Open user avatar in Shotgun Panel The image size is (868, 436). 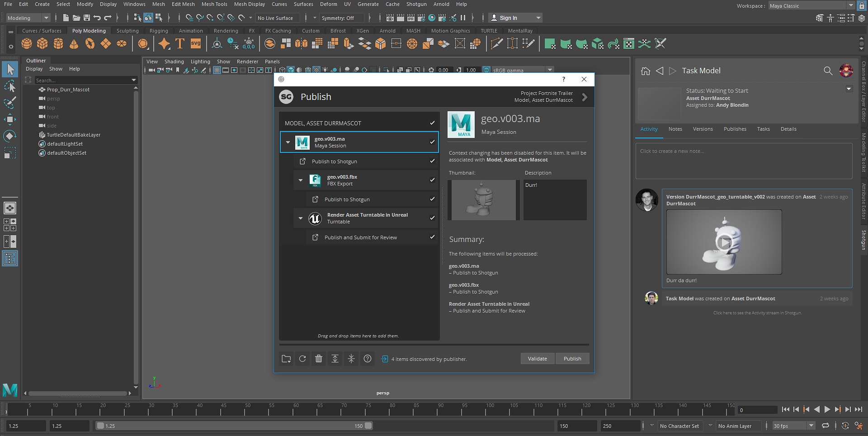(x=846, y=71)
